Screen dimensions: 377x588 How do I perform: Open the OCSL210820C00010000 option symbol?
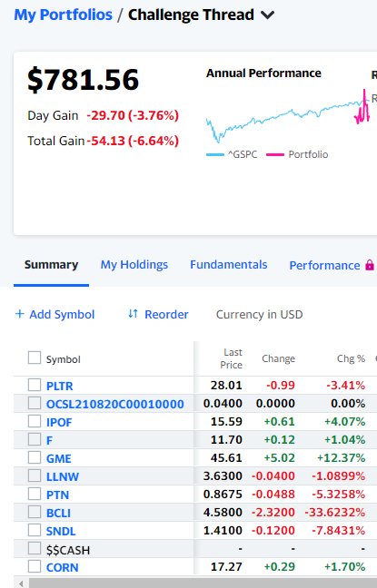[114, 404]
